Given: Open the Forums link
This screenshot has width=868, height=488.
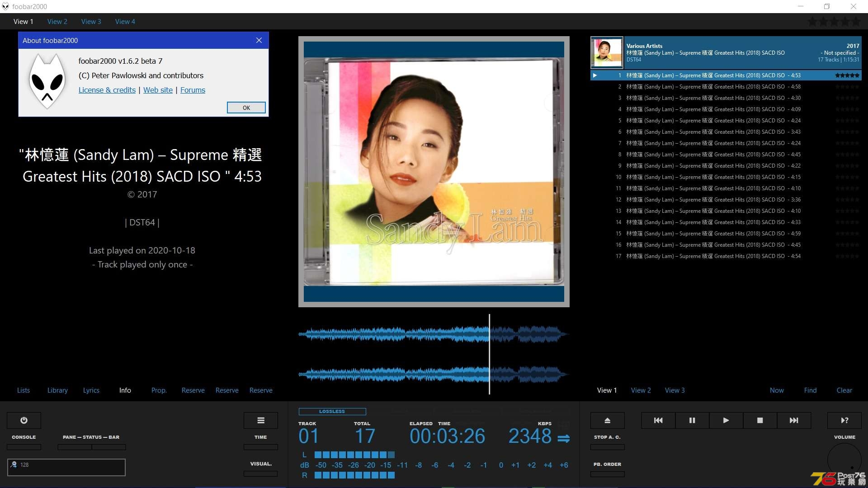Looking at the screenshot, I should tap(193, 90).
